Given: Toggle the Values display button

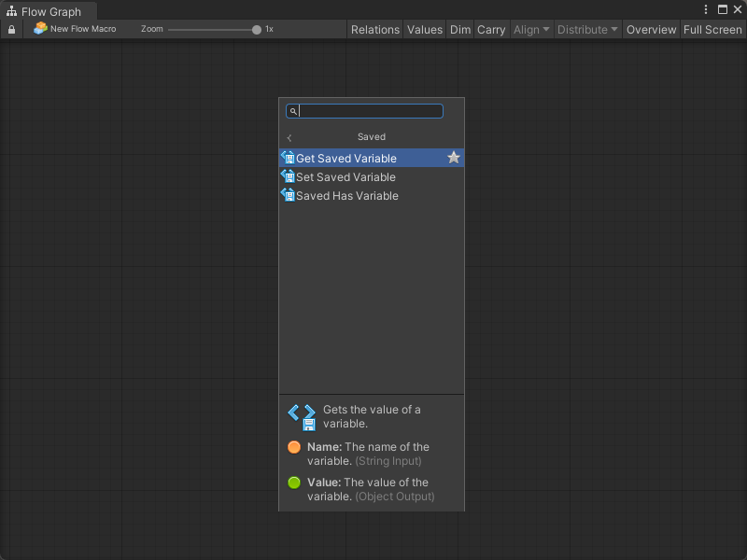Looking at the screenshot, I should pos(425,30).
